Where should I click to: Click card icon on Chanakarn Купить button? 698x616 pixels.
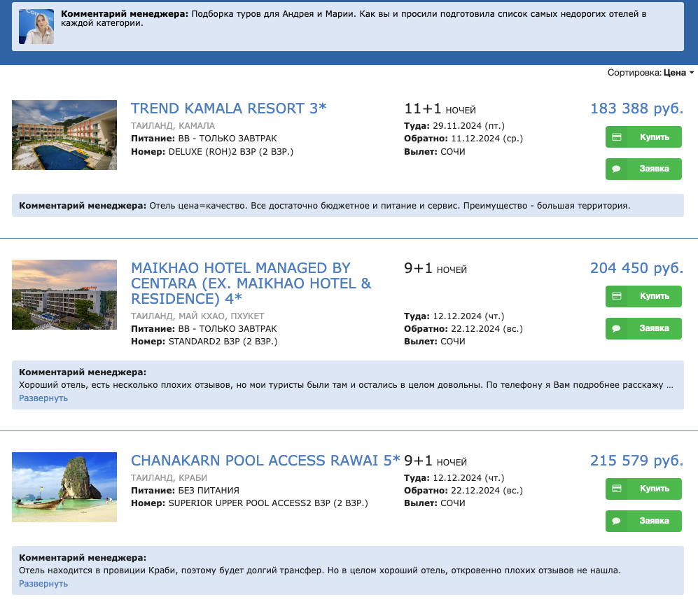pyautogui.click(x=617, y=489)
